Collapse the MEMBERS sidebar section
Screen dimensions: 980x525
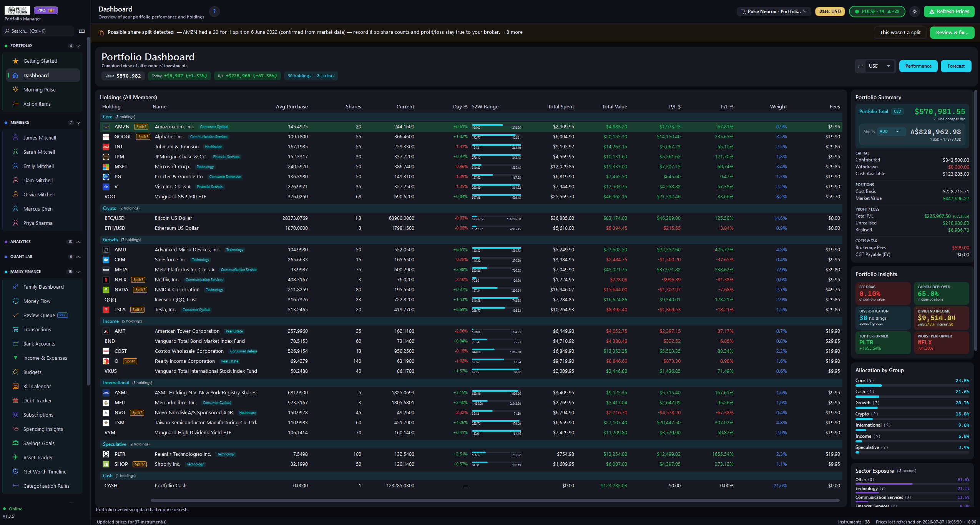[78, 123]
